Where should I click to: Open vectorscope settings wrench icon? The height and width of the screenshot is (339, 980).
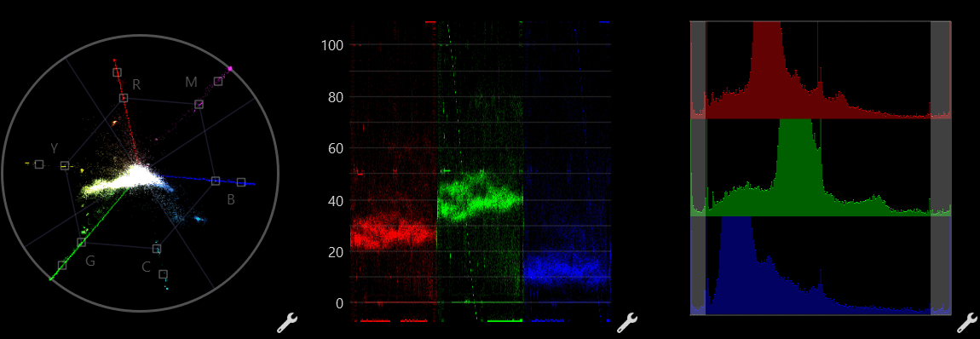[x=287, y=323]
